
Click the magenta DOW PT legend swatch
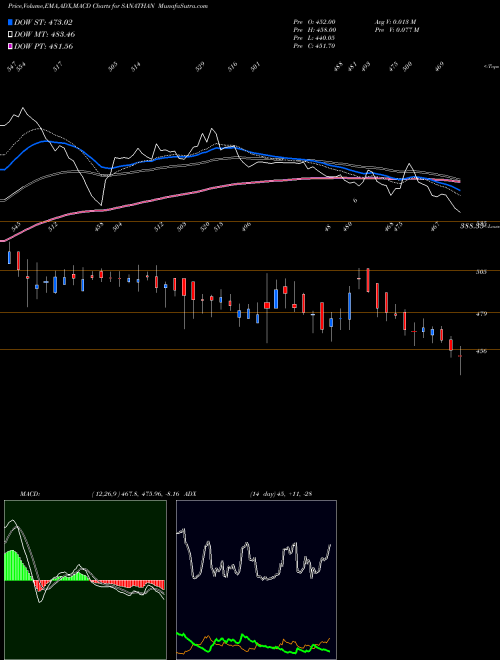coord(10,46)
